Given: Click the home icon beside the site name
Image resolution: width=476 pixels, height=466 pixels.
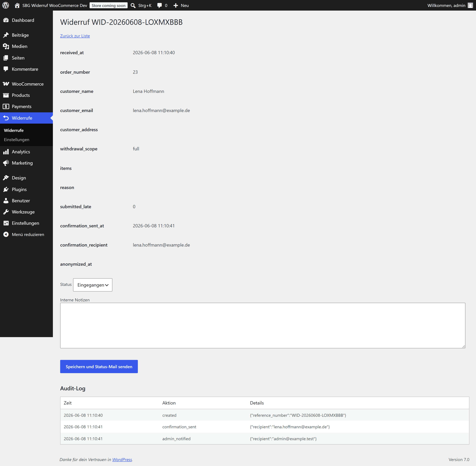Looking at the screenshot, I should [x=17, y=5].
